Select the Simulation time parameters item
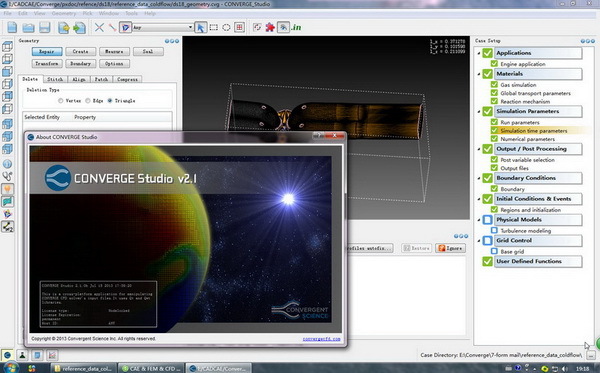Viewport: 600px width, 373px height. tap(533, 131)
